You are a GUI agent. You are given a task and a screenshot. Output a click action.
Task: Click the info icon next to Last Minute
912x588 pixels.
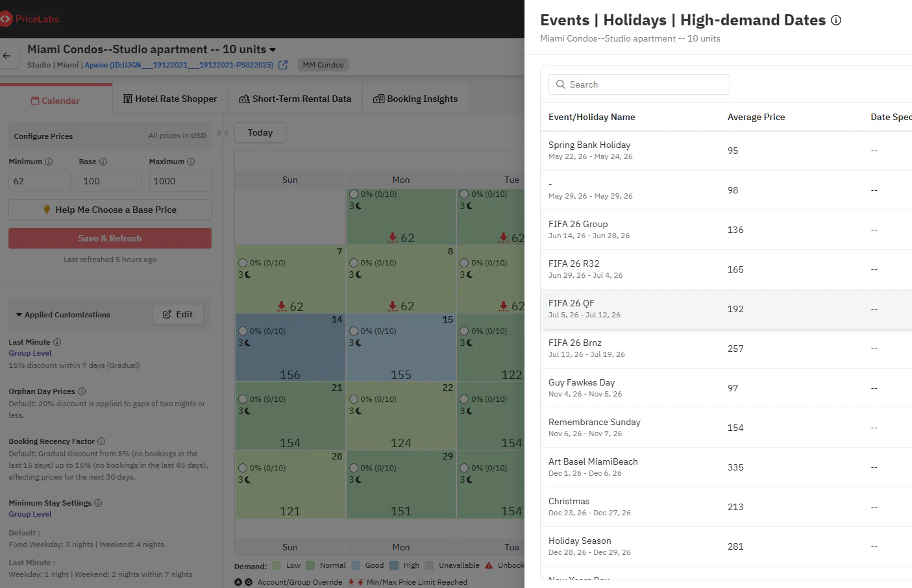click(57, 342)
